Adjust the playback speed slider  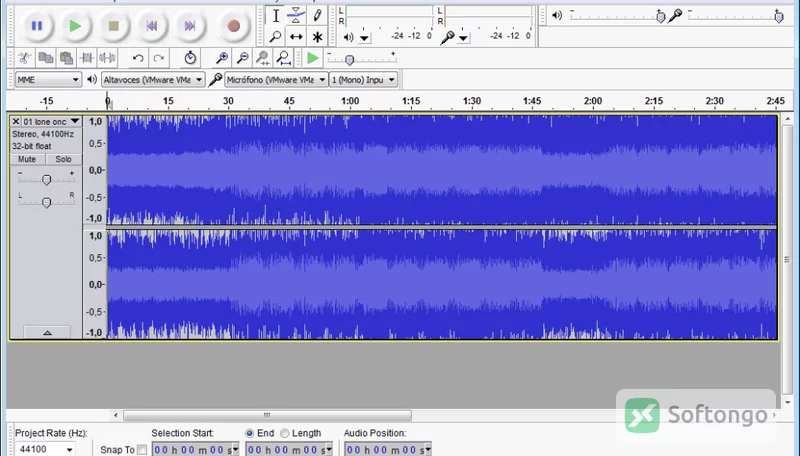coord(349,60)
